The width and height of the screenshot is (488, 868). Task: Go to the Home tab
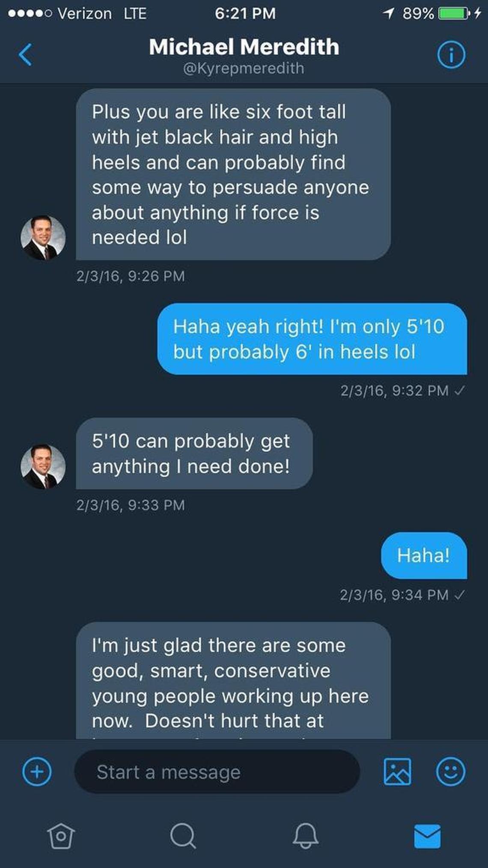61,835
